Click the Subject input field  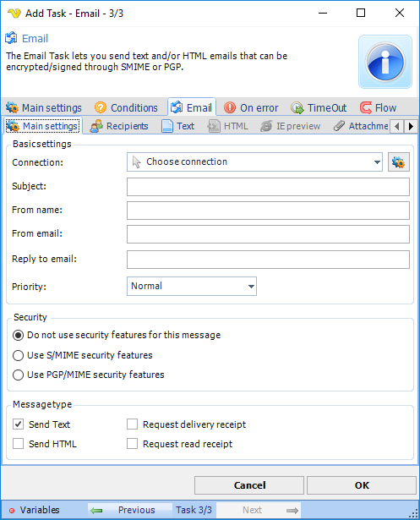[x=268, y=187]
